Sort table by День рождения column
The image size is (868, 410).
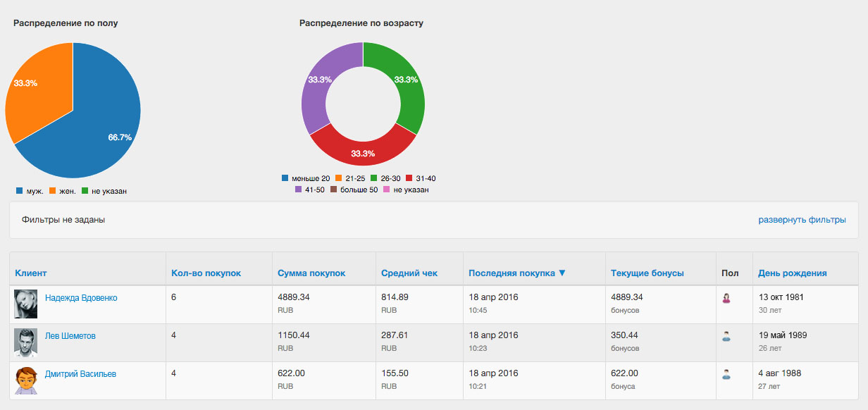793,273
